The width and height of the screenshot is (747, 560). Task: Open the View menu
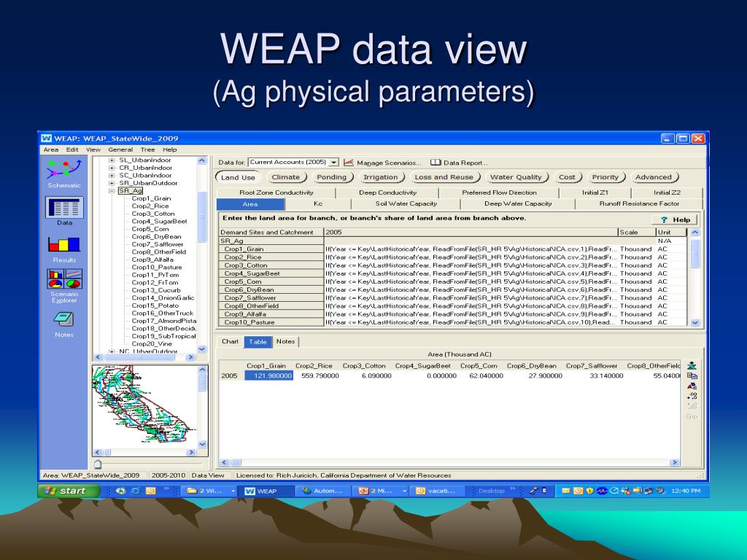pyautogui.click(x=93, y=149)
